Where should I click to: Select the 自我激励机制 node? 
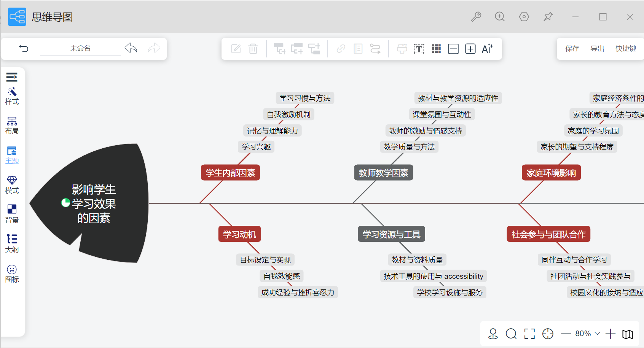coord(289,114)
